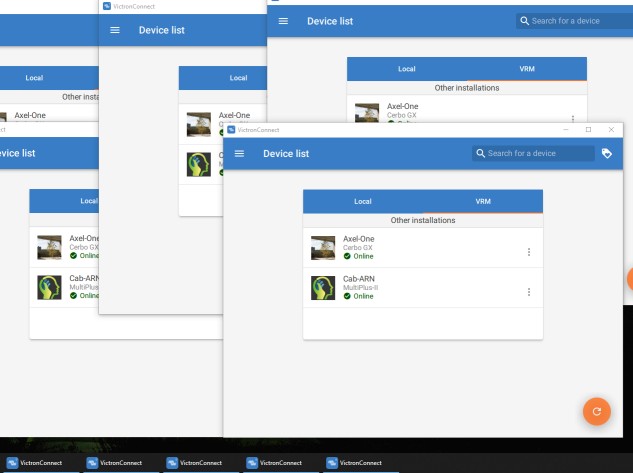Click the Device list title in the top-right window
The image size is (633, 473).
tap(330, 21)
